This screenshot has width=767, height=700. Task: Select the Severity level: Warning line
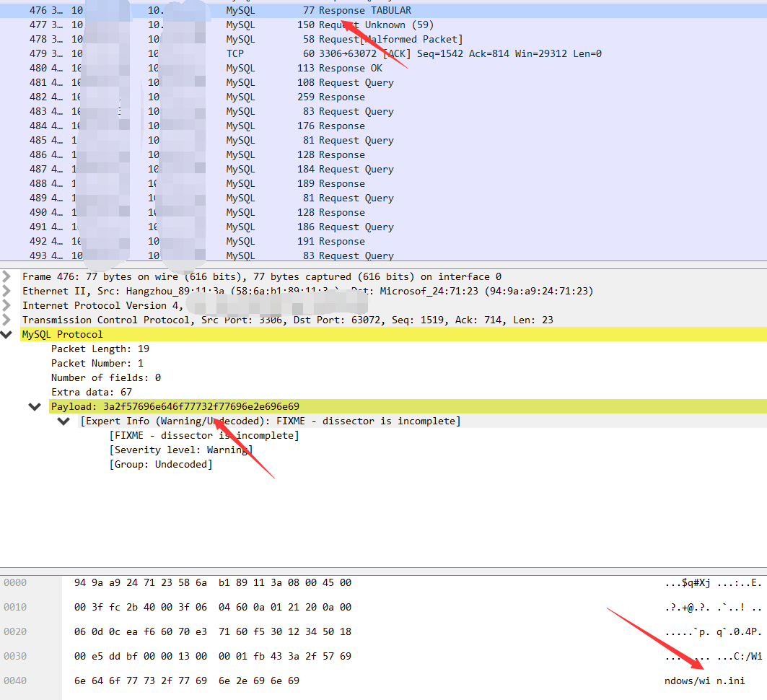181,450
